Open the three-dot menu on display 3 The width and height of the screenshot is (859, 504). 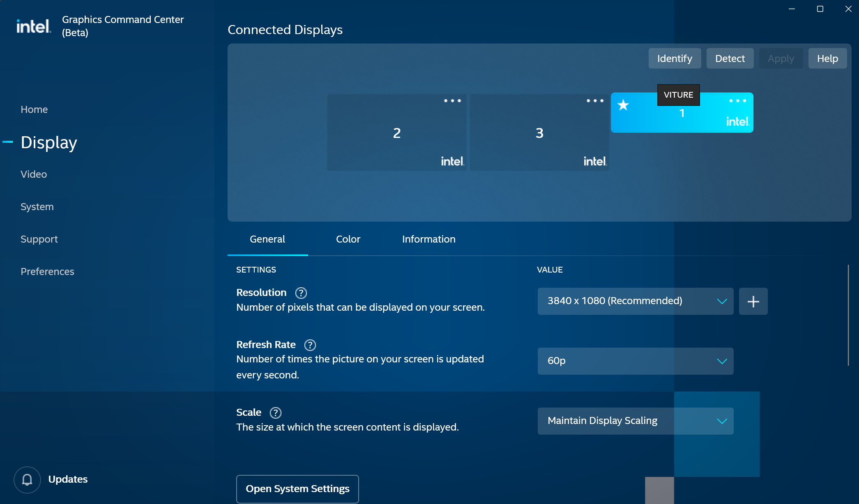595,101
